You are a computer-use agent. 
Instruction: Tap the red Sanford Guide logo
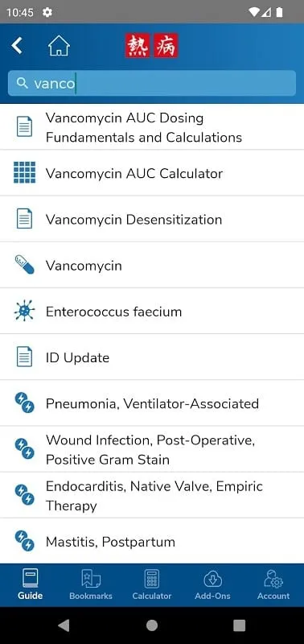152,45
